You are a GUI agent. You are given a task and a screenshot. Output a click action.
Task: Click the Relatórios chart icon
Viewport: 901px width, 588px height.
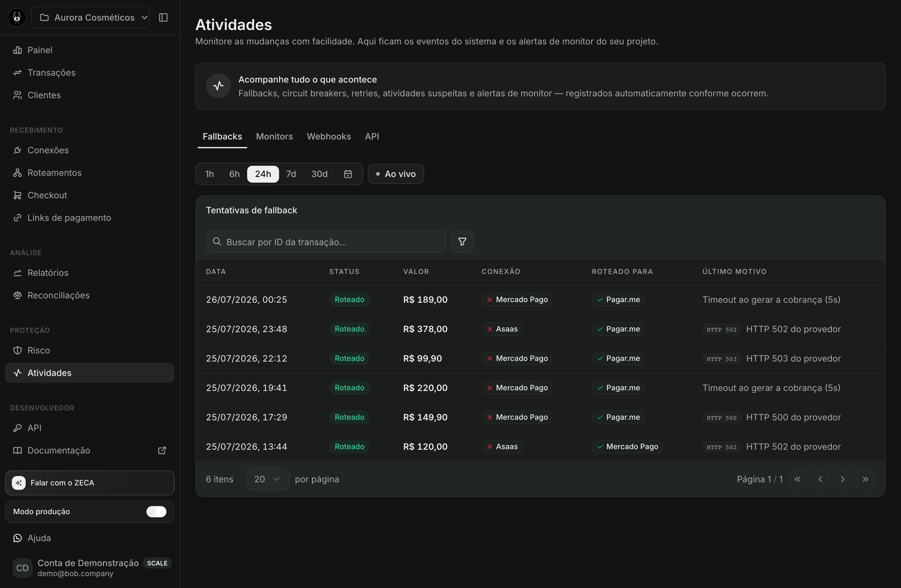pyautogui.click(x=18, y=273)
